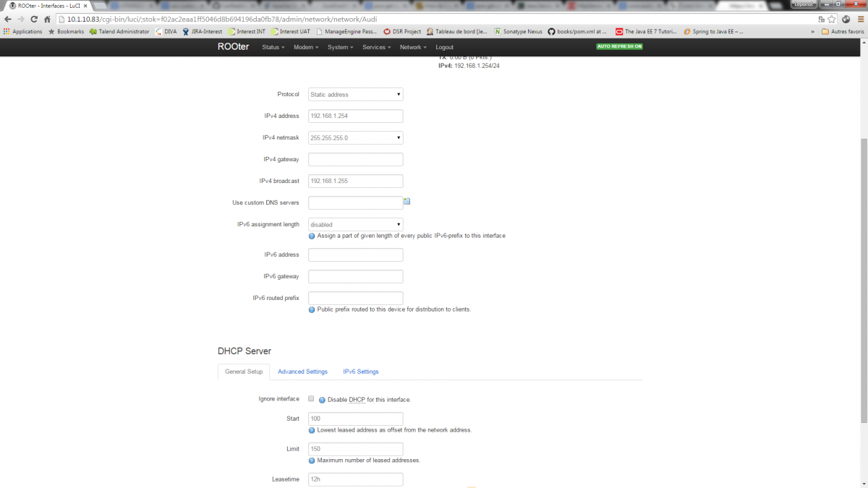Click the IPv4 gateway input field
Image resolution: width=868 pixels, height=488 pixels.
(x=355, y=160)
